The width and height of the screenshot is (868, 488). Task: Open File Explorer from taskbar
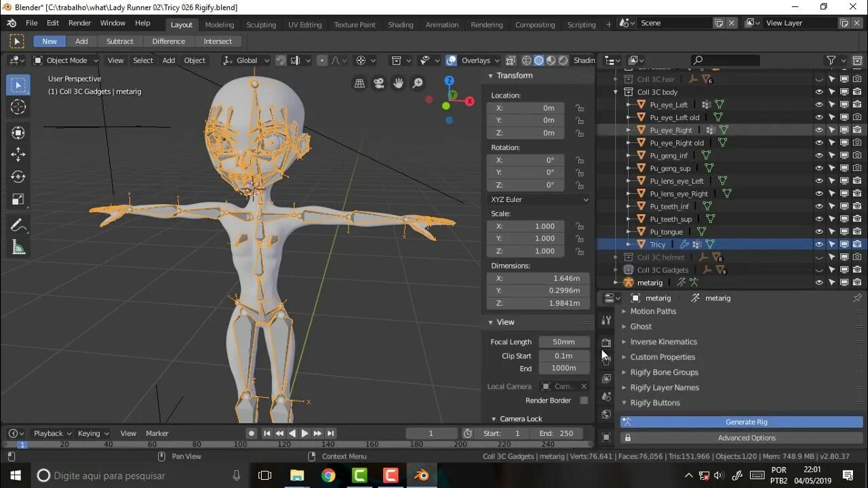pos(296,475)
